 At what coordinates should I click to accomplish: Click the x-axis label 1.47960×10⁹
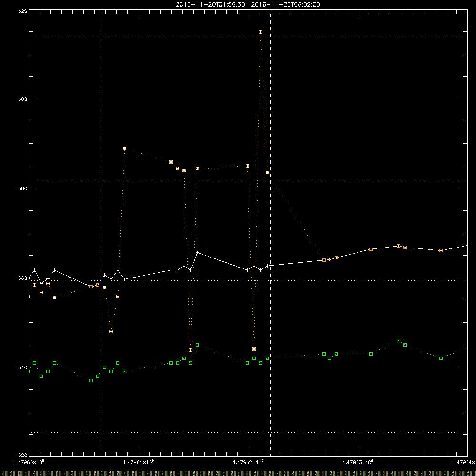click(x=29, y=462)
